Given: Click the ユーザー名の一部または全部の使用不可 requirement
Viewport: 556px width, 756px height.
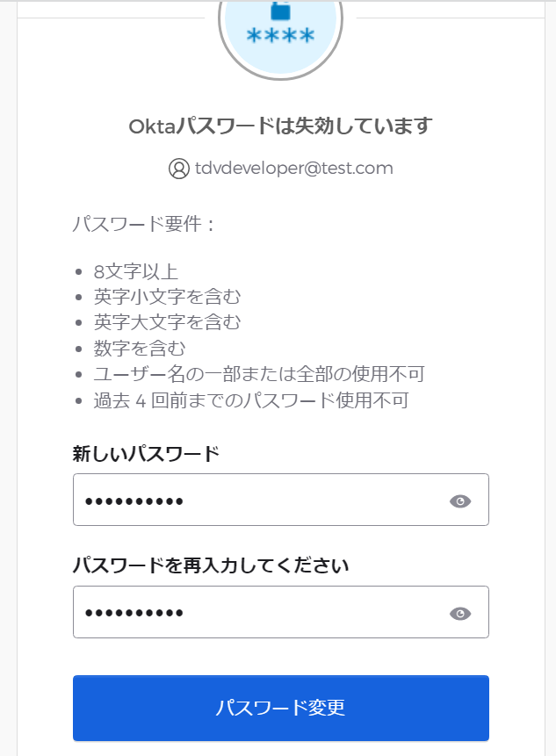Looking at the screenshot, I should [x=259, y=374].
